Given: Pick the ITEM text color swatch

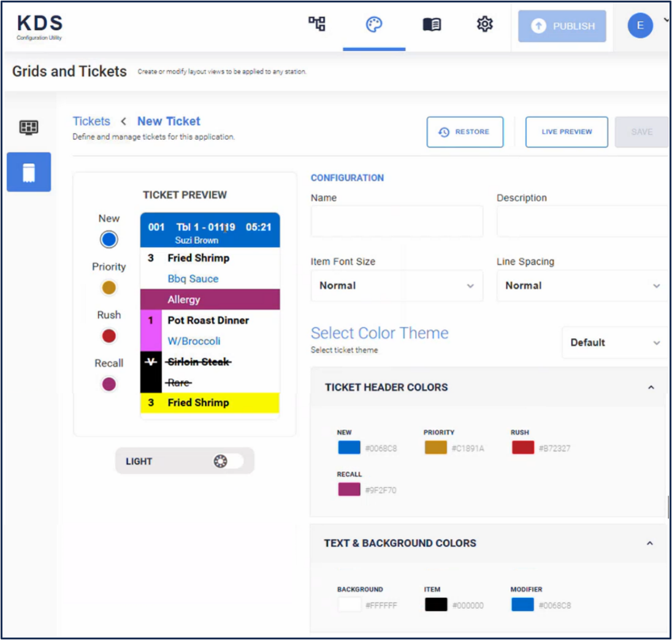Looking at the screenshot, I should coord(437,604).
